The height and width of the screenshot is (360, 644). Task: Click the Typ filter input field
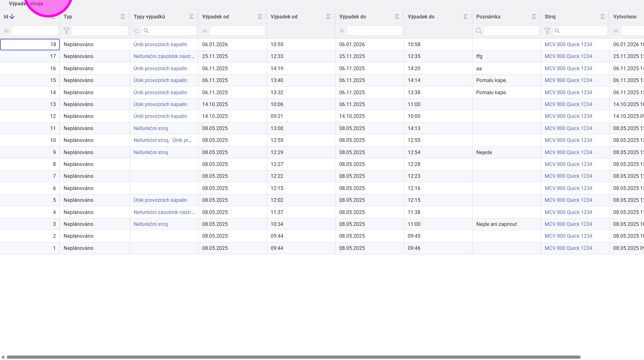click(100, 31)
